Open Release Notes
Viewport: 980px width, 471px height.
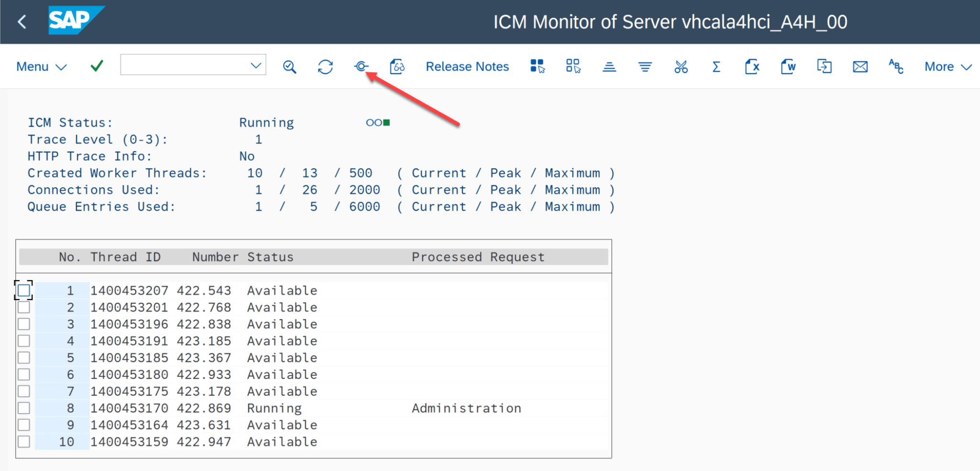[x=467, y=67]
